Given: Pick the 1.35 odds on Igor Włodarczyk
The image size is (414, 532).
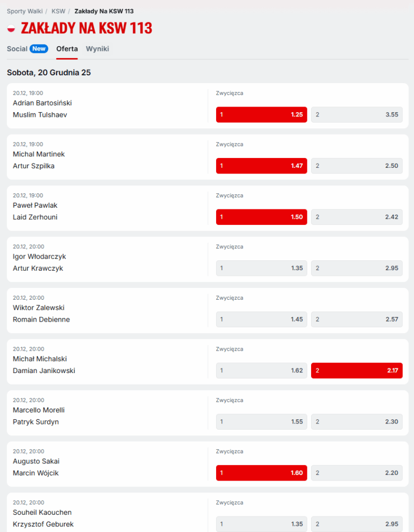Looking at the screenshot, I should (261, 268).
